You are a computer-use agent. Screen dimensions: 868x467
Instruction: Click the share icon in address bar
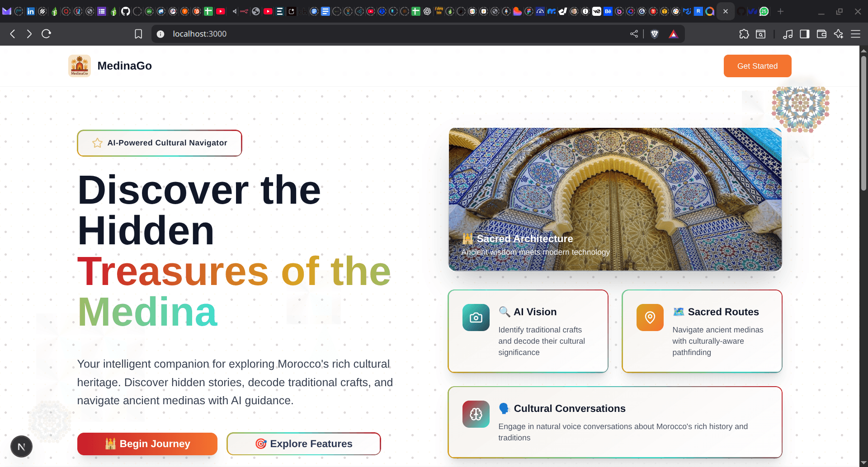pyautogui.click(x=634, y=34)
